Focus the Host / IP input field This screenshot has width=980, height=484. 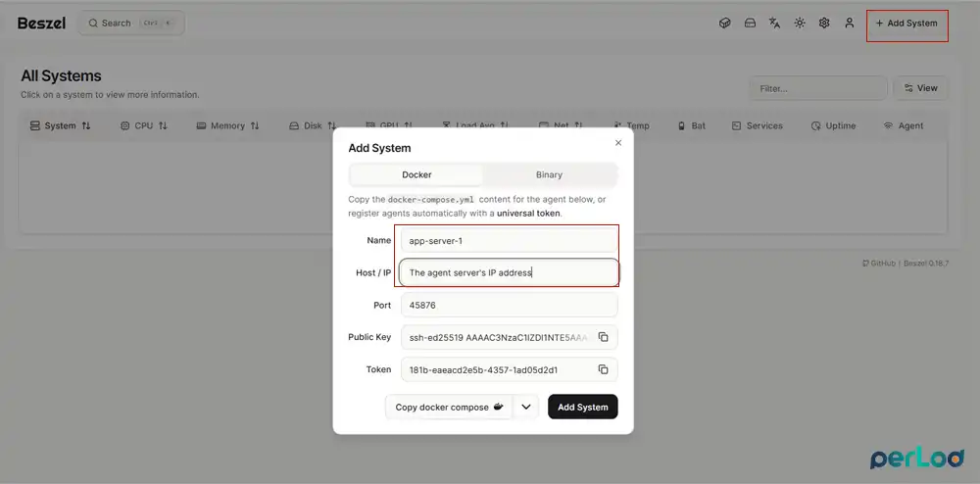click(x=509, y=273)
